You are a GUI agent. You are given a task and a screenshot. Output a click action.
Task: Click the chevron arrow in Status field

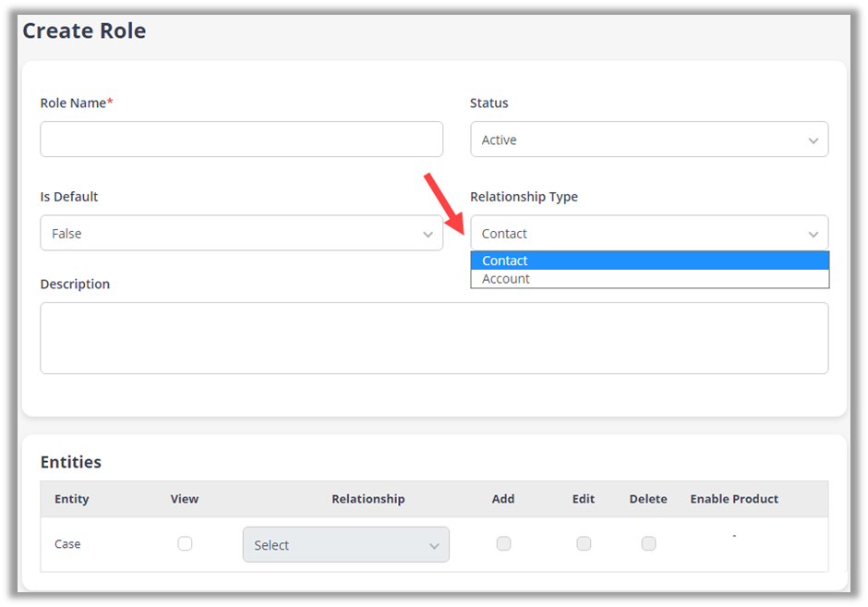point(813,140)
